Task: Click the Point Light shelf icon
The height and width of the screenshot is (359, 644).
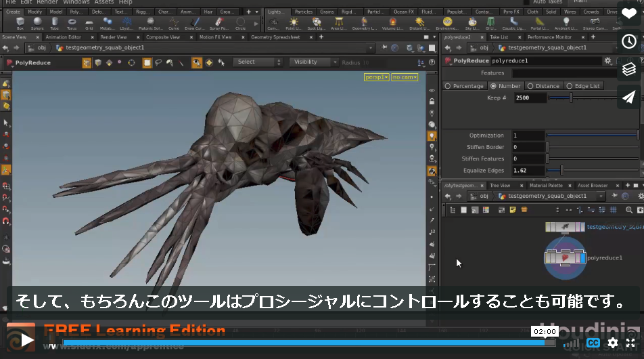Action: click(294, 23)
